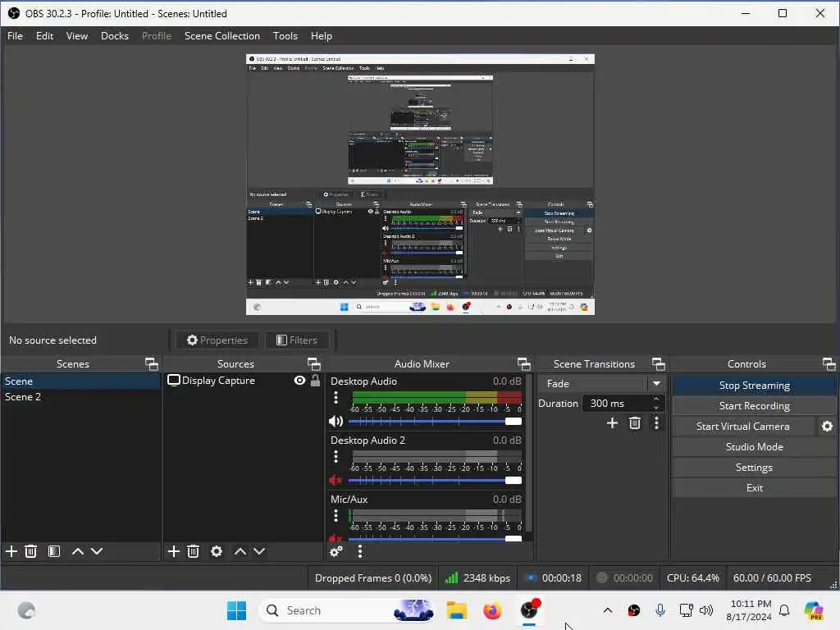
Task: Open Desktop Audio options three-dot menu
Action: click(336, 398)
